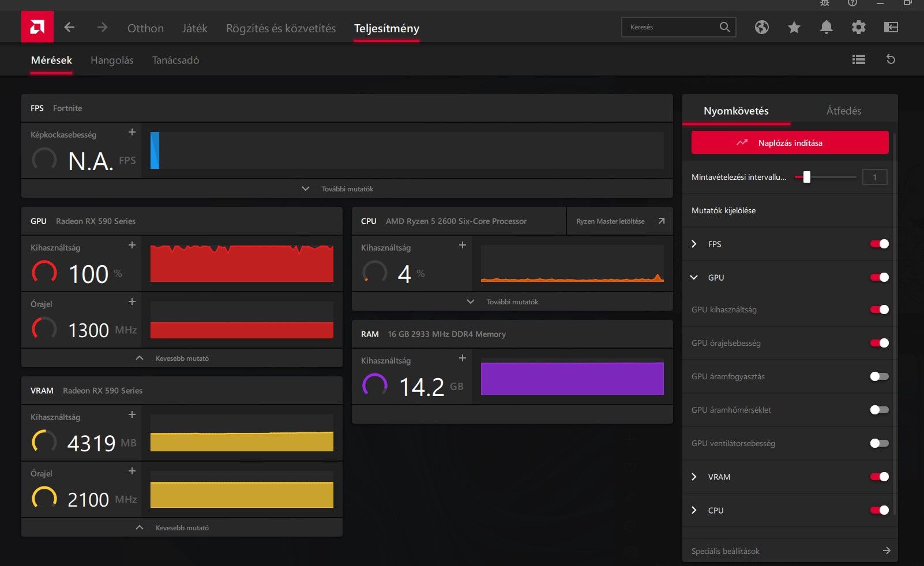The image size is (924, 566).
Task: Click the AMD logo icon
Action: click(x=37, y=27)
